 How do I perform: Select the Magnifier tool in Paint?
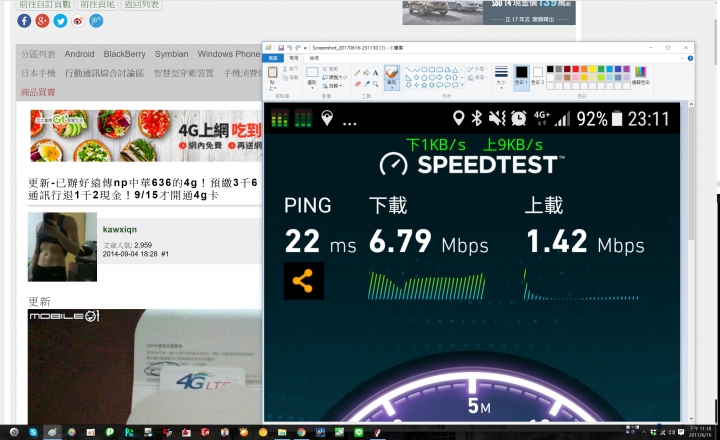[375, 84]
